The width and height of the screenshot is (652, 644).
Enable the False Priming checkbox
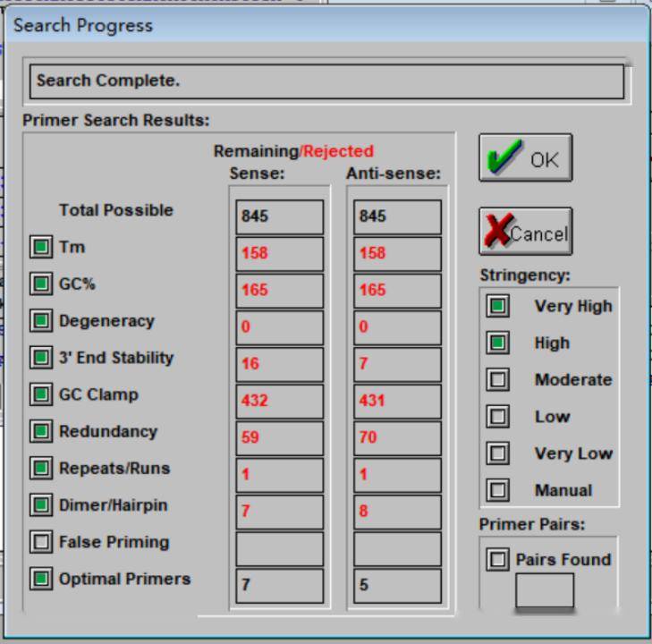pyautogui.click(x=41, y=542)
